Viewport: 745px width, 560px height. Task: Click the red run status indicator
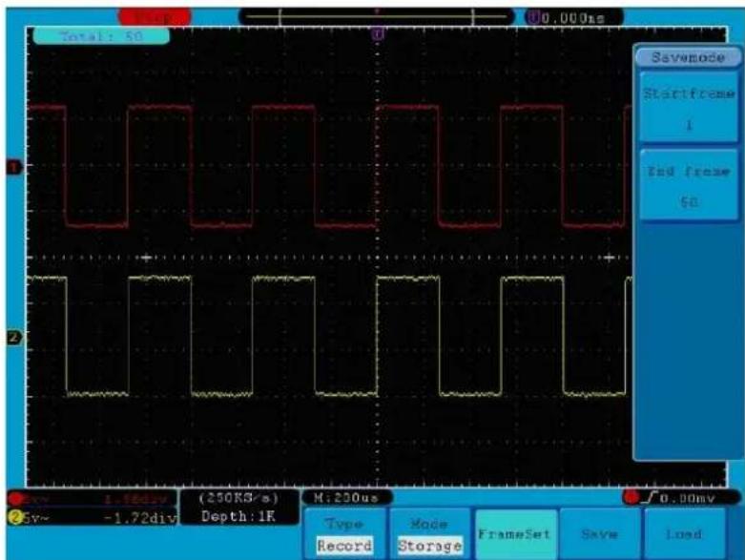(x=155, y=17)
